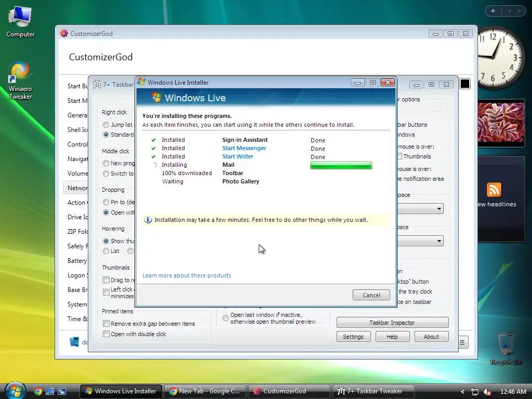Select the Standard right-click radio button
532x399 pixels.
pos(106,135)
